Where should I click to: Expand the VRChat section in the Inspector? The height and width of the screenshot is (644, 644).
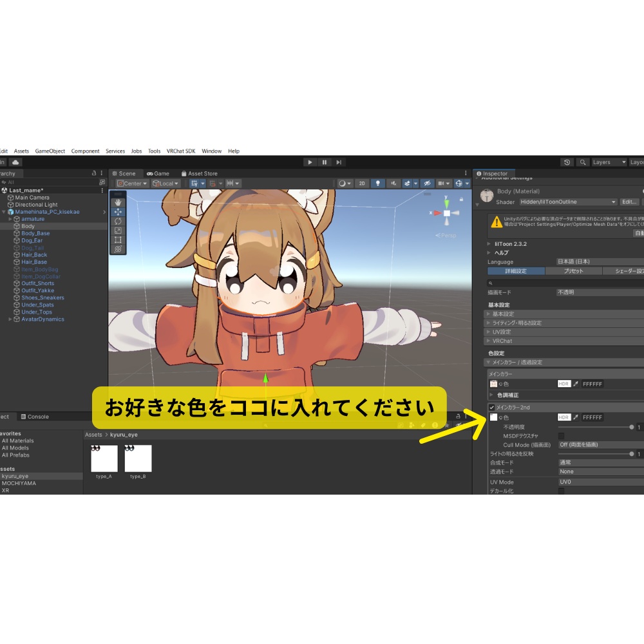pos(501,341)
